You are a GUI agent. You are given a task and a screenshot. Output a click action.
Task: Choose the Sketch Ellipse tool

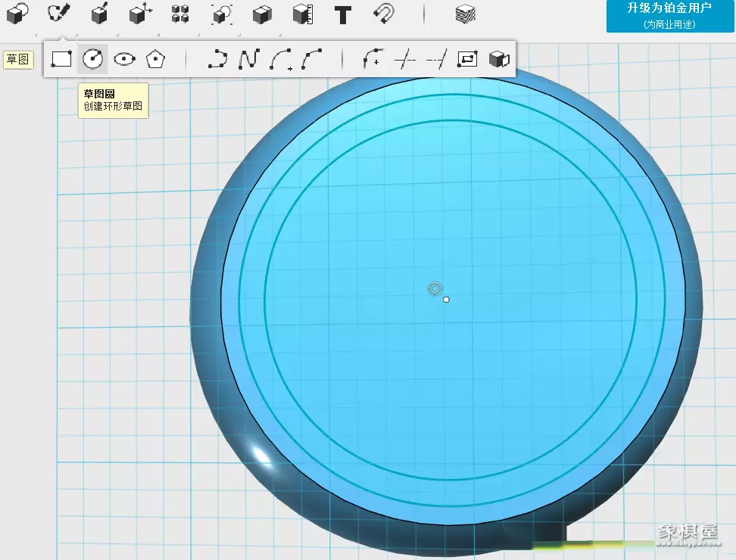[124, 59]
